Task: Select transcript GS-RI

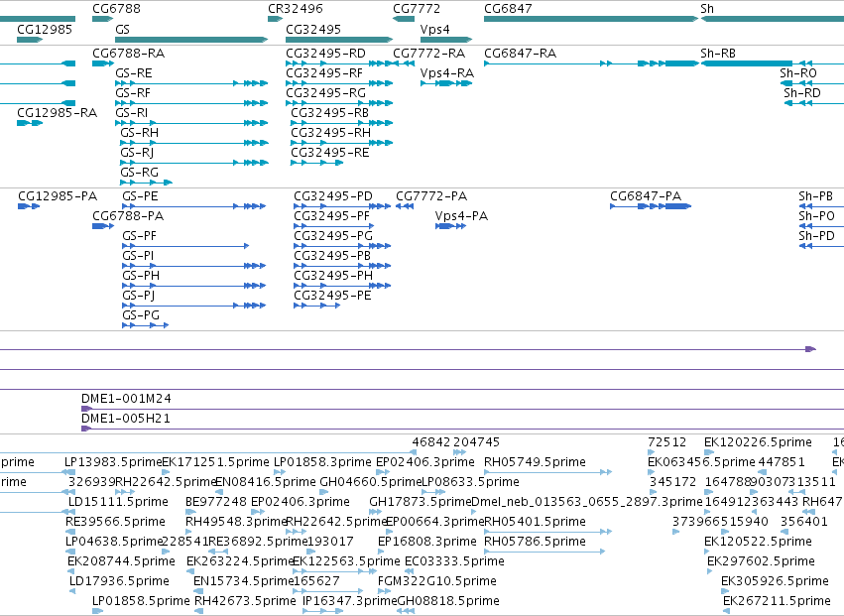Action: coord(191,123)
